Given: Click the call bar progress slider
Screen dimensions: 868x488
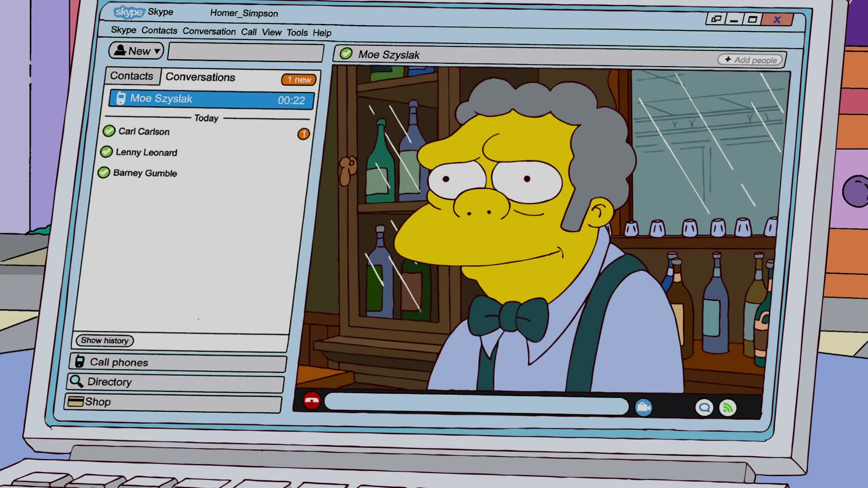Looking at the screenshot, I should 476,404.
